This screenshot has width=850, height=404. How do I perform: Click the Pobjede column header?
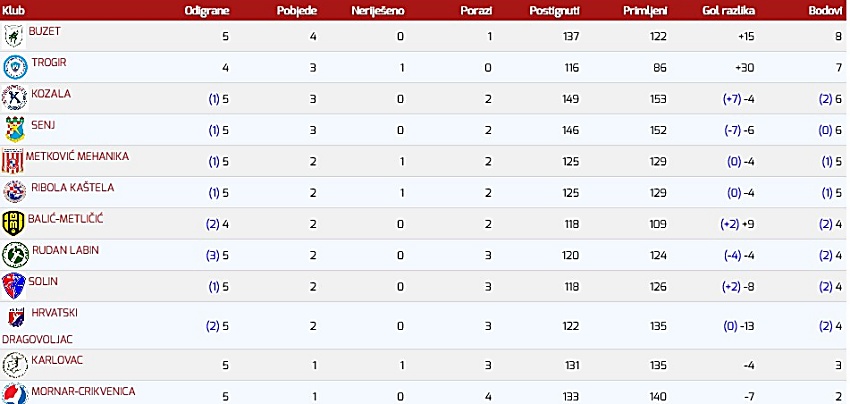pyautogui.click(x=297, y=11)
